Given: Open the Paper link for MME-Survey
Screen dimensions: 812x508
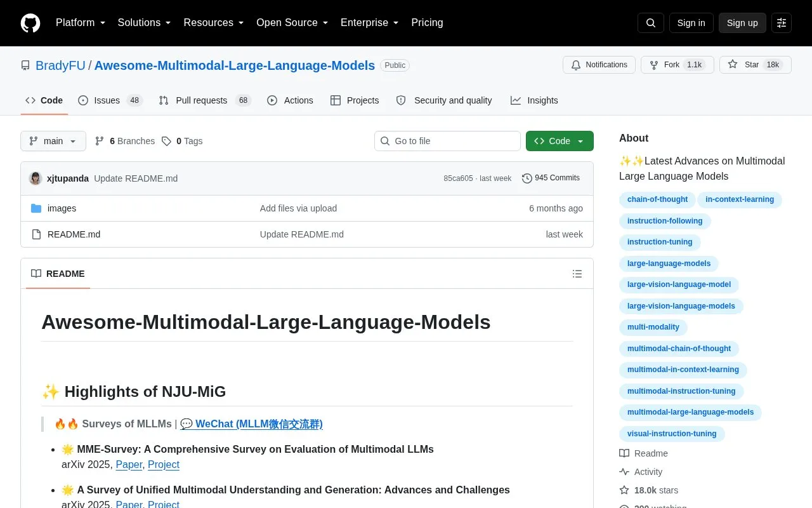Looking at the screenshot, I should (x=129, y=464).
